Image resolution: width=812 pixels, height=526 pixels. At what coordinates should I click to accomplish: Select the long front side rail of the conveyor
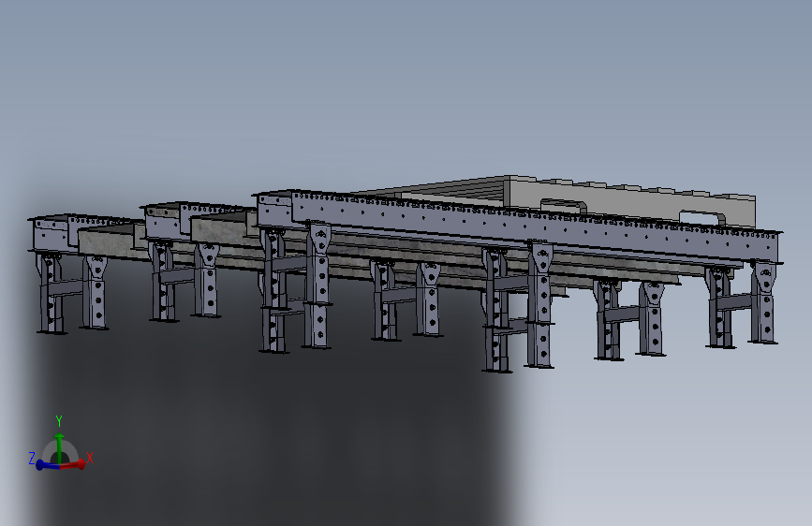[535, 228]
